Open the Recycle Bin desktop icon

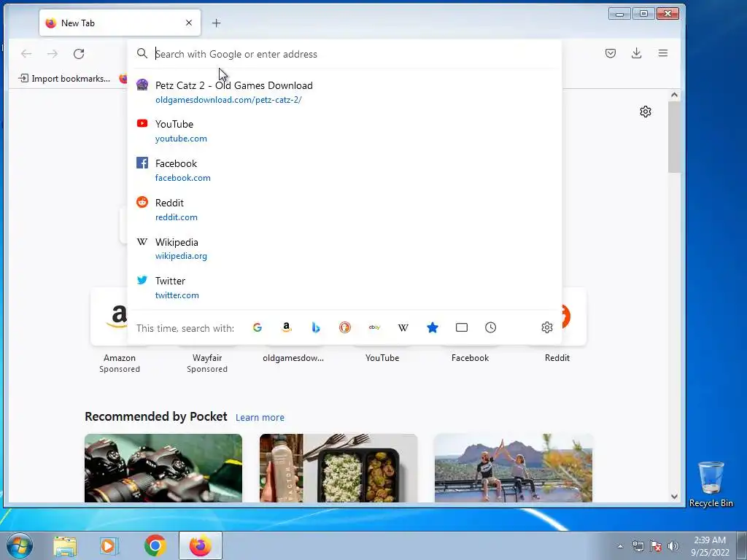coord(711,484)
